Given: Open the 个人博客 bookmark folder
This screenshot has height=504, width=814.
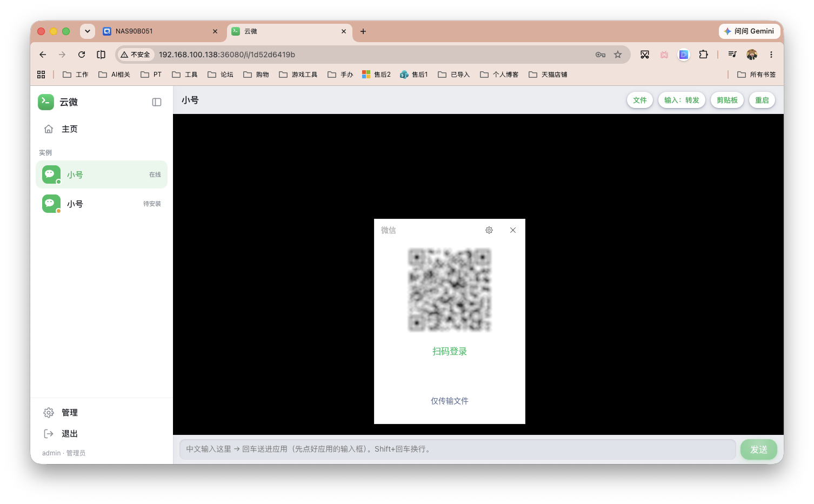Looking at the screenshot, I should tap(499, 75).
